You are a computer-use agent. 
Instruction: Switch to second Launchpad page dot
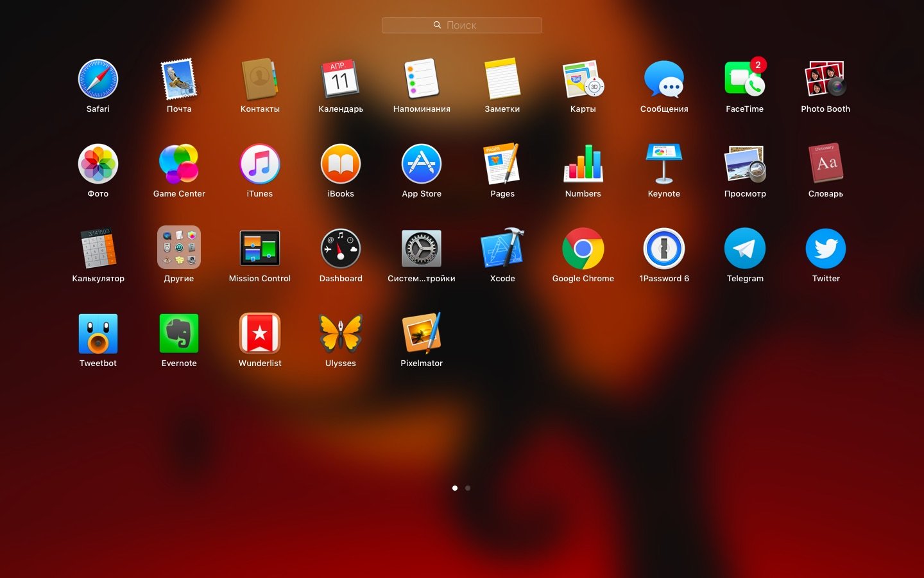pyautogui.click(x=468, y=488)
